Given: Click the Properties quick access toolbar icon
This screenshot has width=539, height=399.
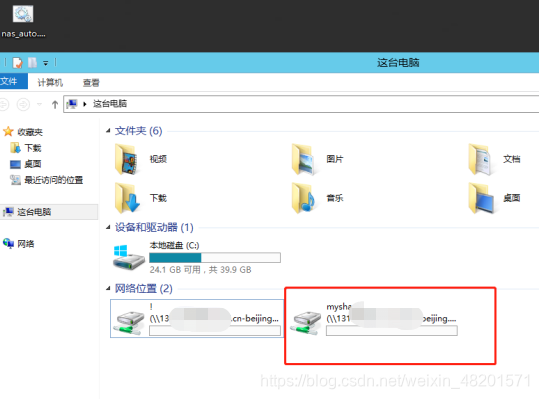Looking at the screenshot, I should click(17, 63).
